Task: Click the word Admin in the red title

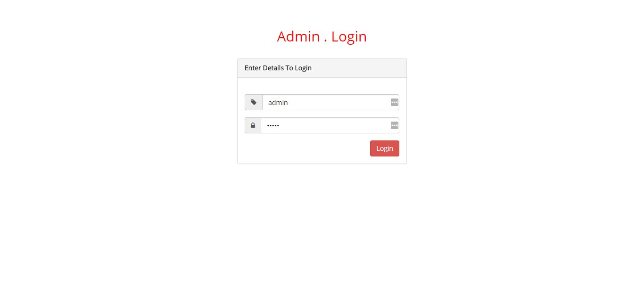Action: pyautogui.click(x=298, y=36)
